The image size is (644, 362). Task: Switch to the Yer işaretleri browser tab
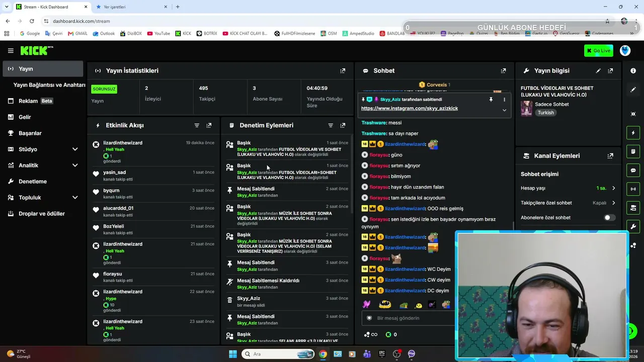131,7
